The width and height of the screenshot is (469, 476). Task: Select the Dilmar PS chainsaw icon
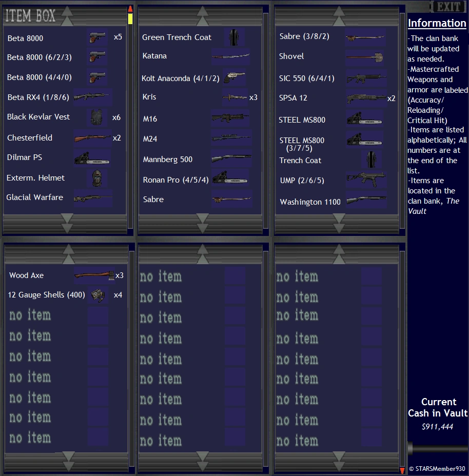point(93,158)
